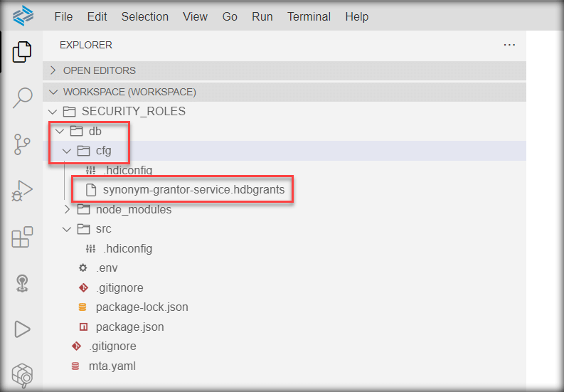Click the SECURITY_ROLES folder icon
The image size is (564, 392).
[69, 112]
